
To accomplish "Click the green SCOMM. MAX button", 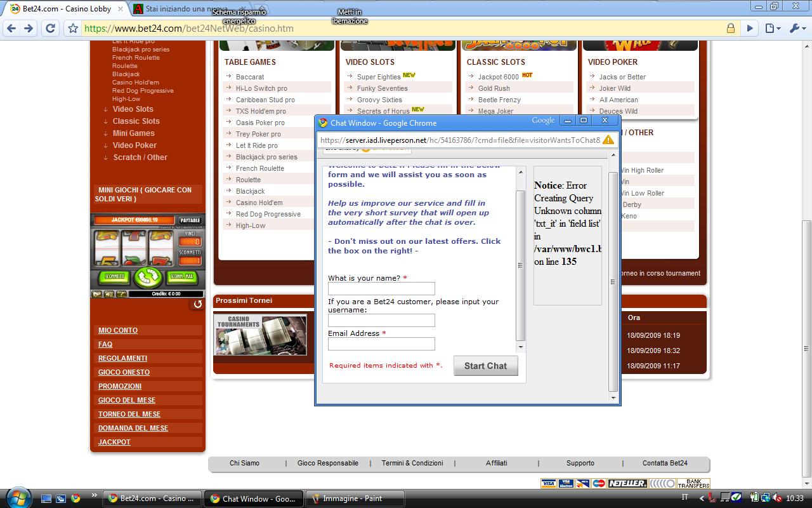I will point(181,277).
